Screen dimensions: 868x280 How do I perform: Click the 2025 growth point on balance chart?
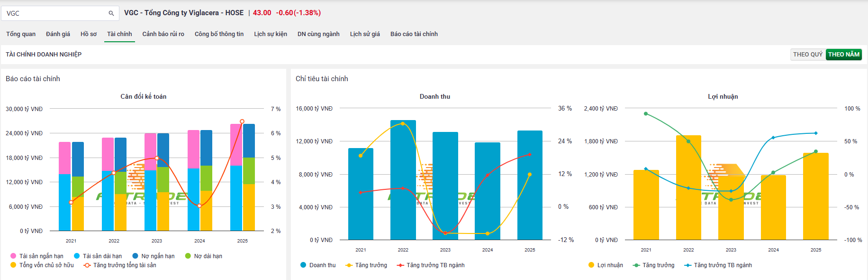tap(242, 121)
